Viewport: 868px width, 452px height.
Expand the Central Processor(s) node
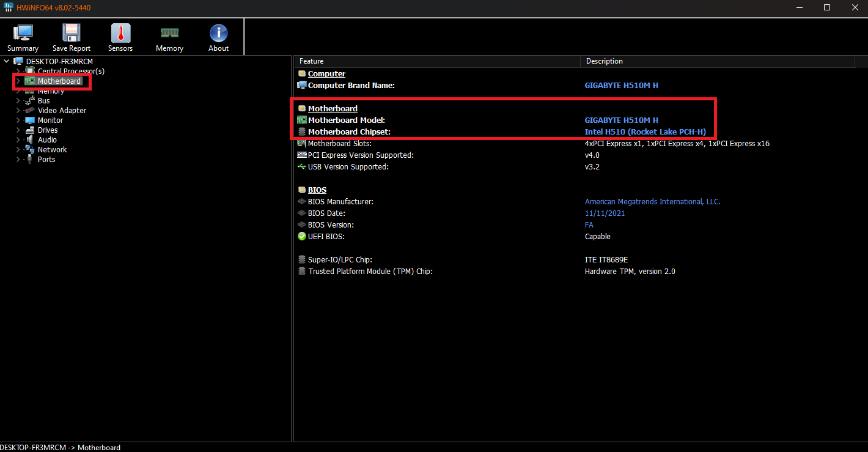click(18, 72)
